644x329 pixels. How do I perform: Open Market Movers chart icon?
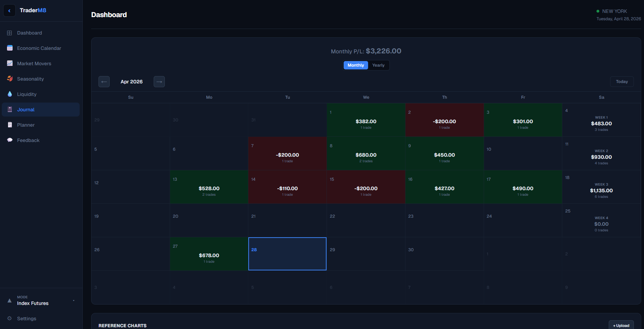[10, 63]
